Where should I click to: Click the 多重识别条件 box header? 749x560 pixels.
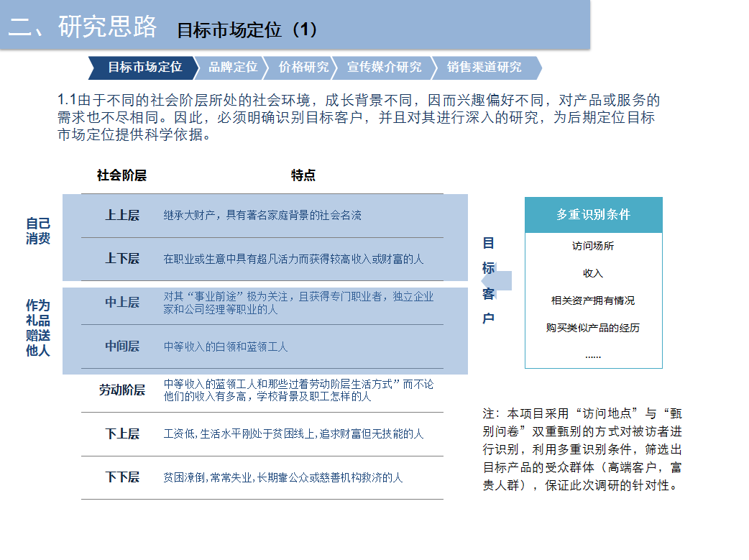click(594, 215)
